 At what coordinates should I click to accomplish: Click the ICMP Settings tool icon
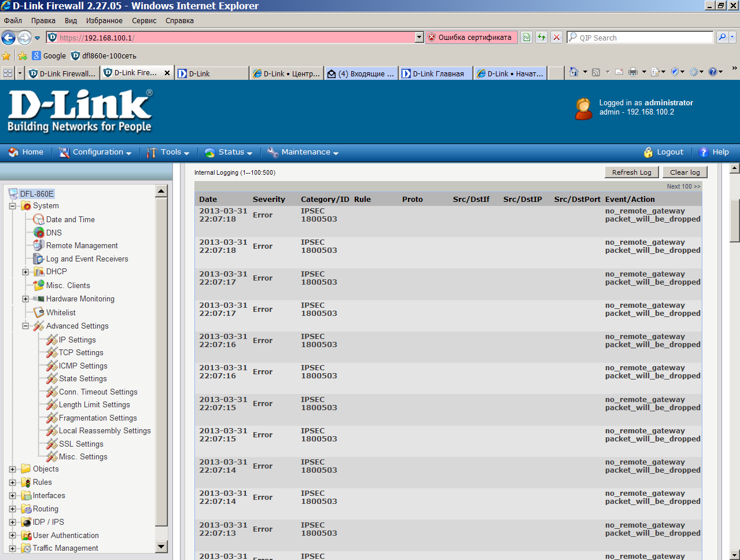tap(52, 366)
